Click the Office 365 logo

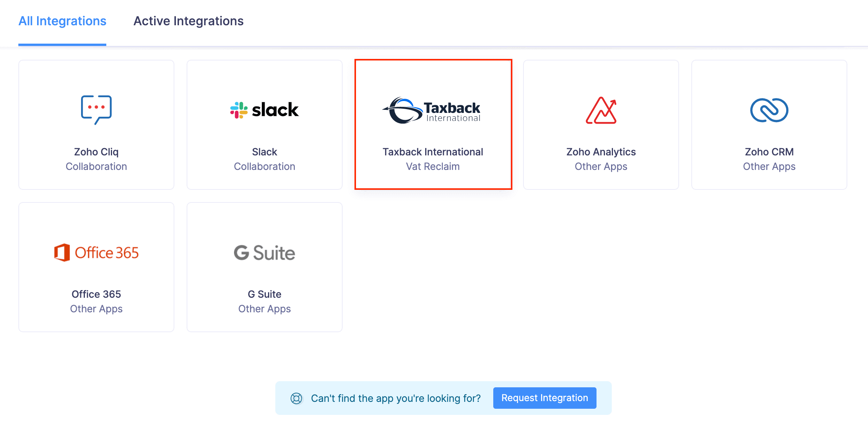[96, 253]
